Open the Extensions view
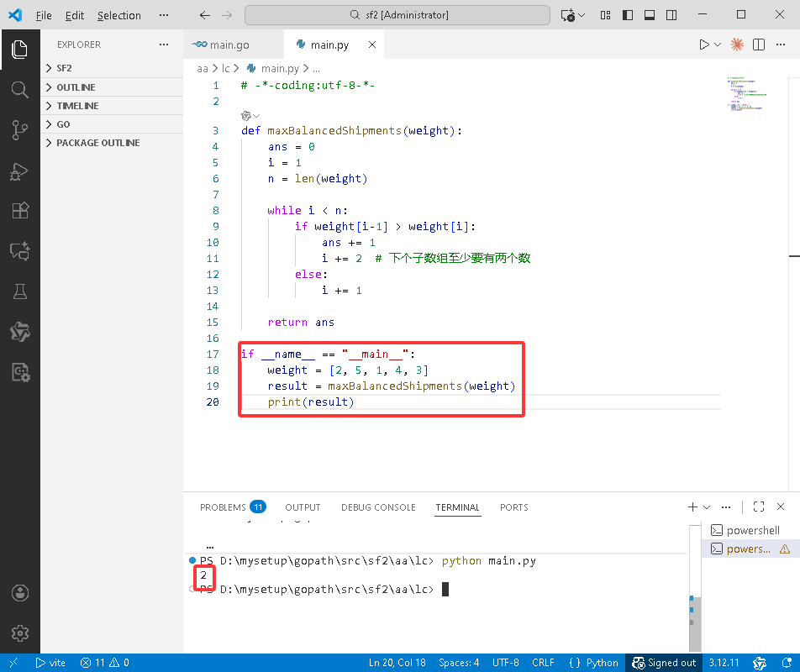 coord(19,211)
